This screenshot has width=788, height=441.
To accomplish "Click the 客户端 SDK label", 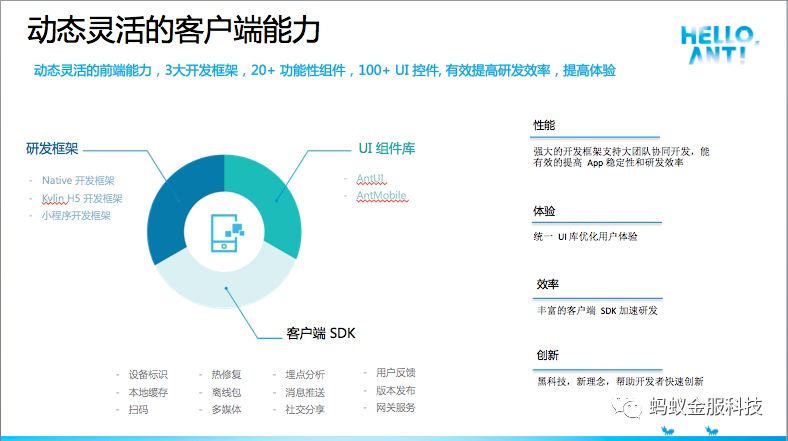I will point(321,333).
